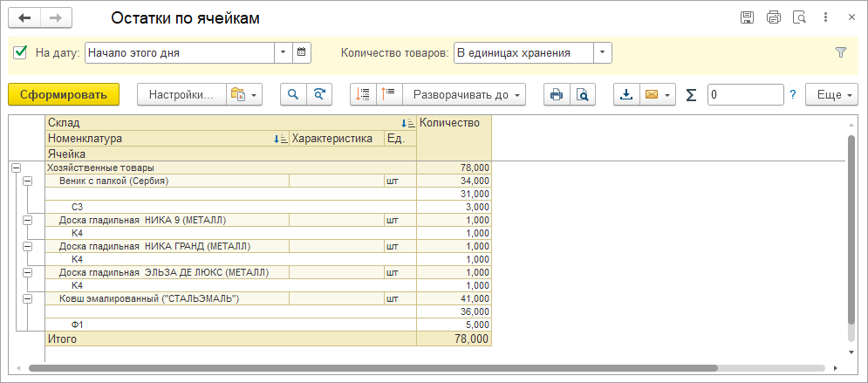
Task: Go forward with the right arrow button
Action: click(x=55, y=18)
